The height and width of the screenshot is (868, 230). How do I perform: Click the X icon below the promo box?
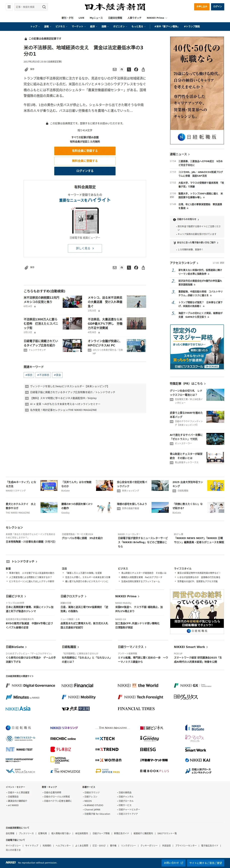point(129,268)
